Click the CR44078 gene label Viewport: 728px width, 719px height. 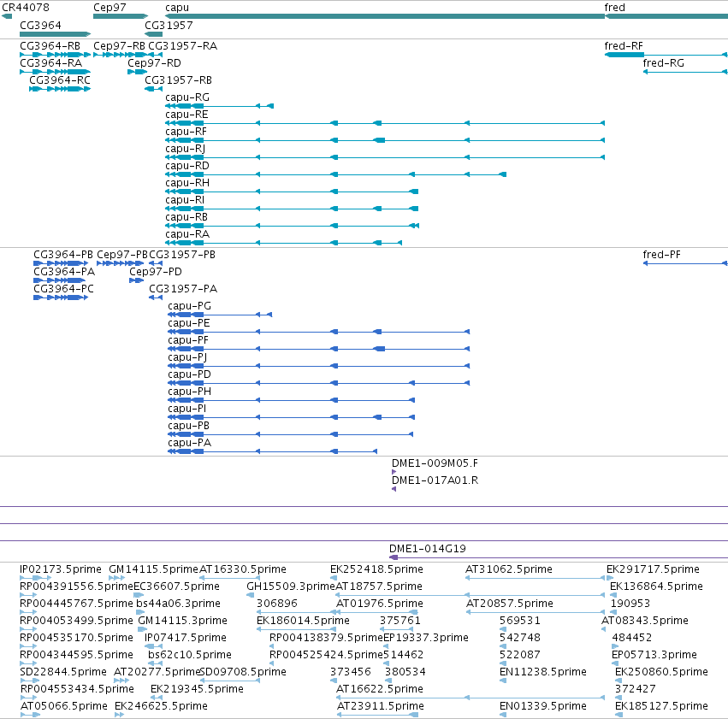click(26, 8)
